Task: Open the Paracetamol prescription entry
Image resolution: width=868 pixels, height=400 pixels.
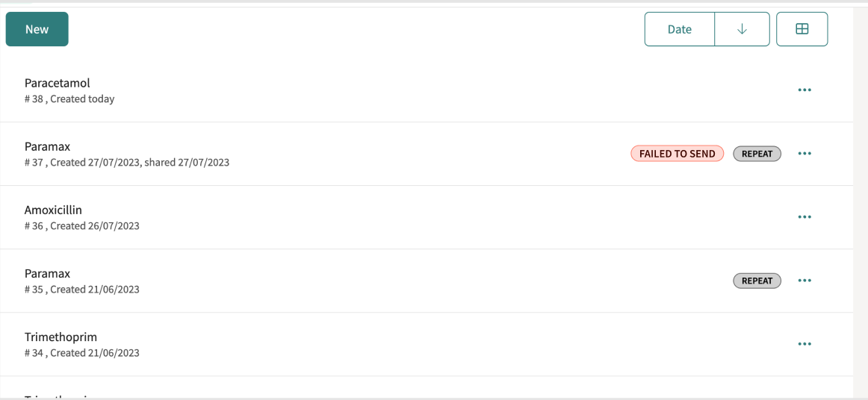Action: (427, 90)
